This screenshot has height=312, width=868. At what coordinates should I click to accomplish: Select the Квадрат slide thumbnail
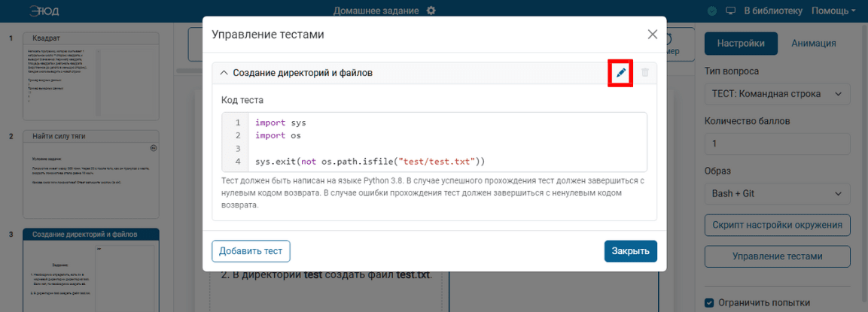coord(91,77)
